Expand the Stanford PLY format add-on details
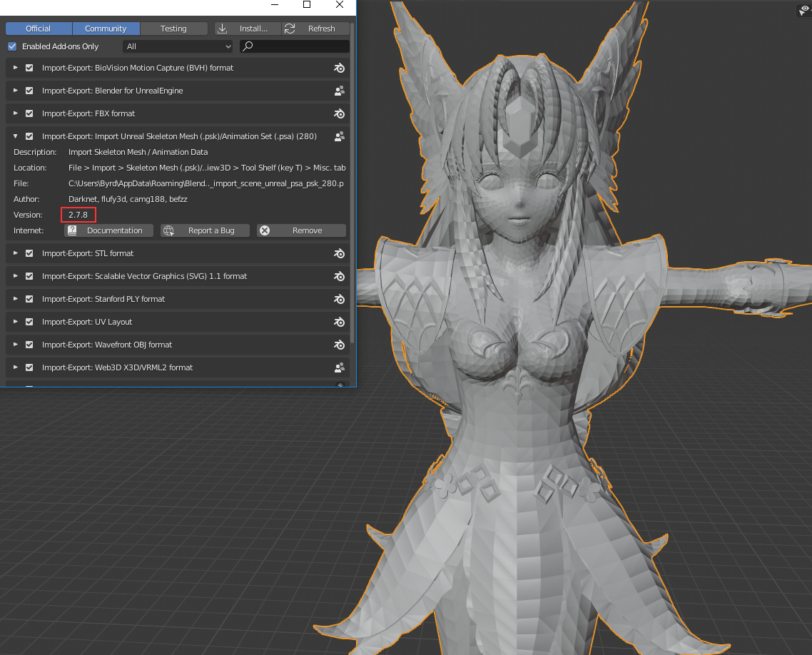Screen dimensions: 812x655 click(16, 299)
